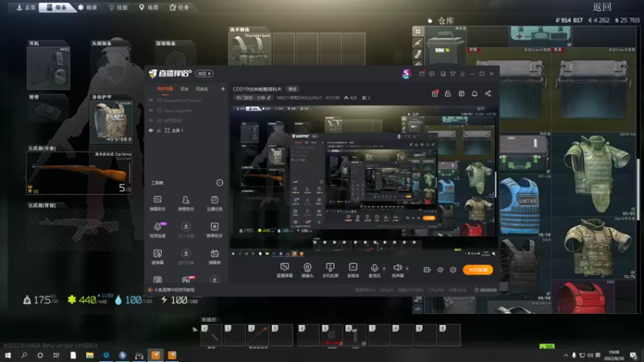Select the M32 headset in earpiece slot
Screen dimensions: 644x362
(x=48, y=68)
